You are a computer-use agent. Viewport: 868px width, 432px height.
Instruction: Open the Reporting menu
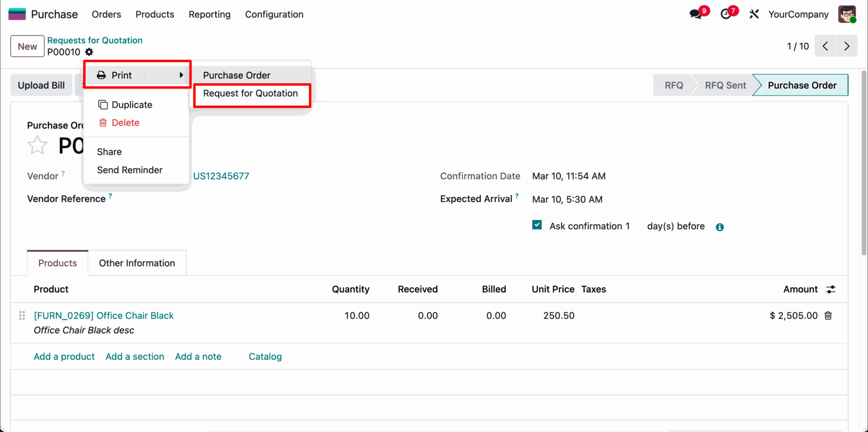point(209,14)
